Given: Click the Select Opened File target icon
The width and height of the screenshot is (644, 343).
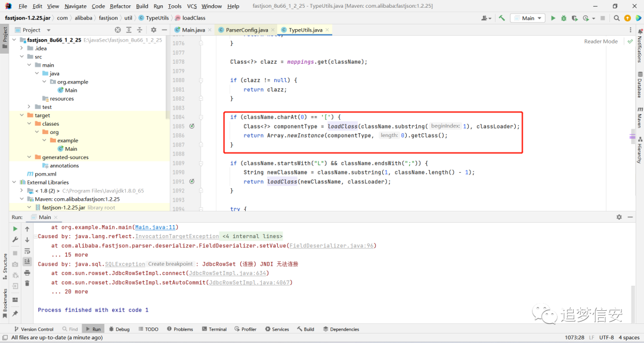Looking at the screenshot, I should [x=118, y=30].
